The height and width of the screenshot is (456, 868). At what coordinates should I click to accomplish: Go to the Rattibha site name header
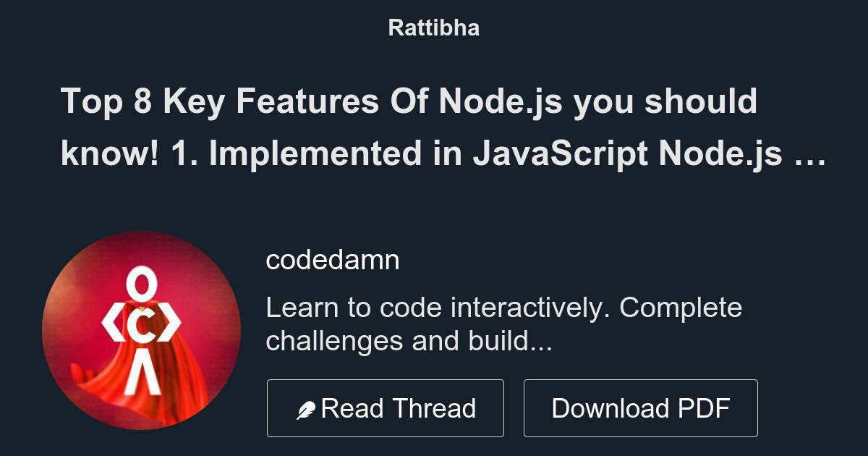tap(434, 28)
